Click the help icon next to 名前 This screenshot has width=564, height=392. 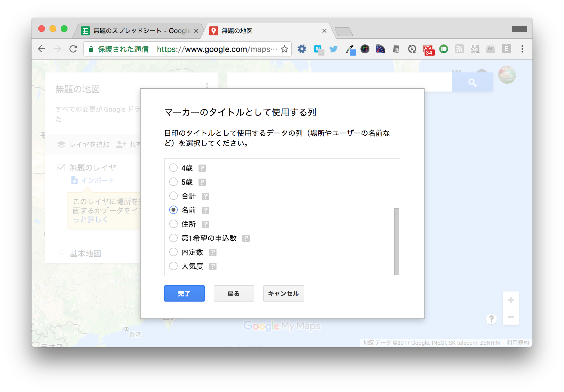[x=206, y=210]
